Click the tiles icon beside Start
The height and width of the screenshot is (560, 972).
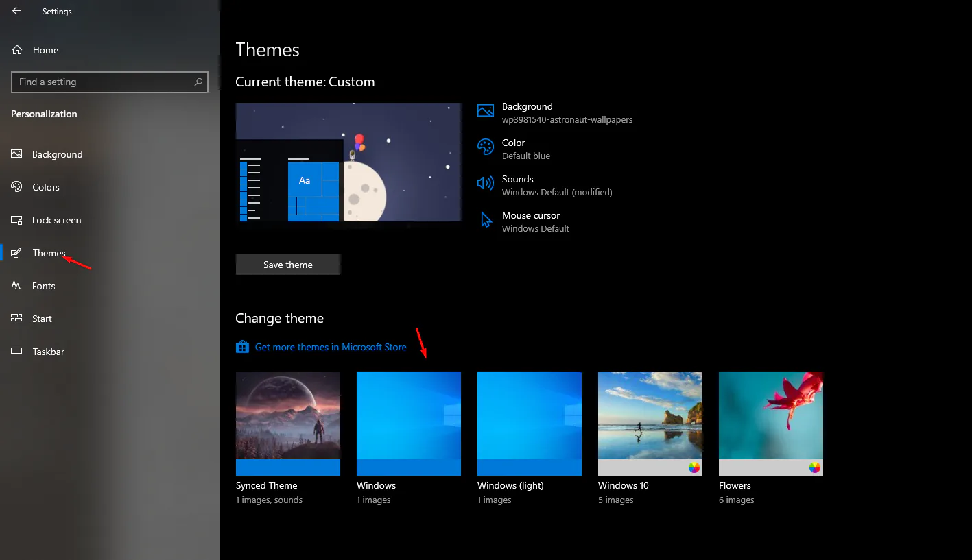[x=17, y=319]
